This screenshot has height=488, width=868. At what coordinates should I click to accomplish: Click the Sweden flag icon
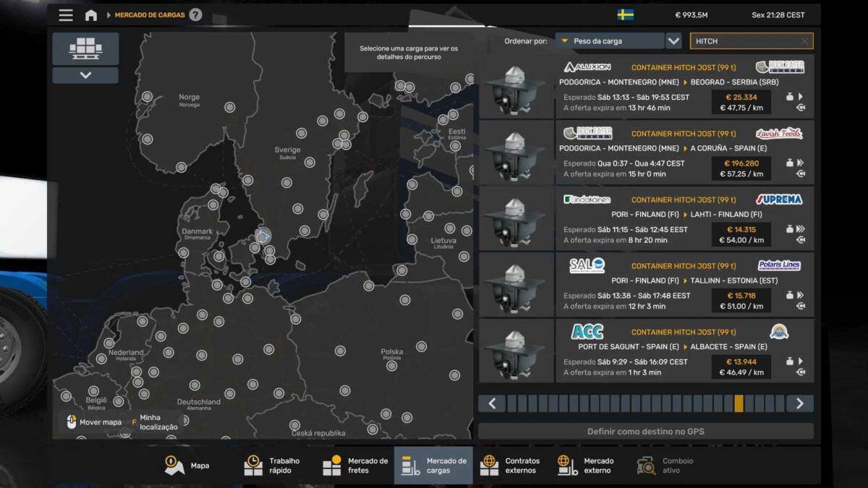click(x=626, y=15)
